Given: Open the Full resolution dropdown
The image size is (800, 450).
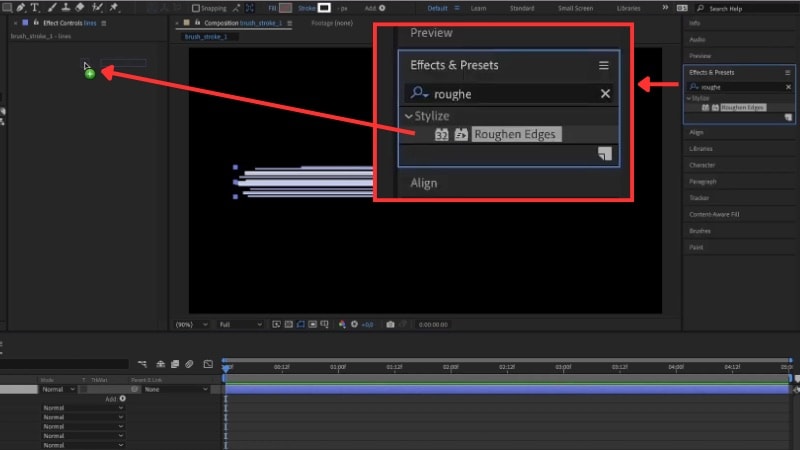Looking at the screenshot, I should [x=240, y=324].
